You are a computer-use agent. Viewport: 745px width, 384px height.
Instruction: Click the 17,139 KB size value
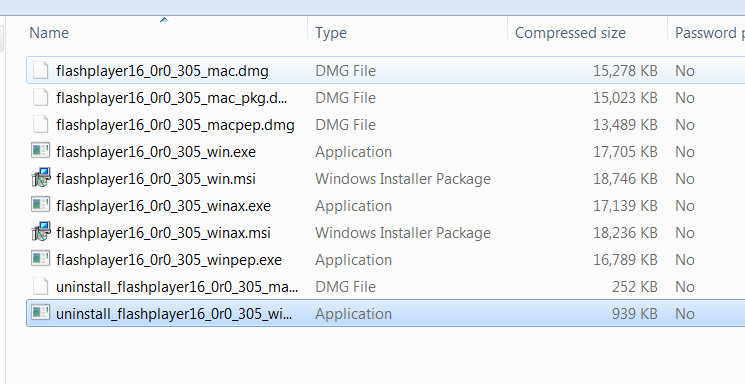point(625,206)
